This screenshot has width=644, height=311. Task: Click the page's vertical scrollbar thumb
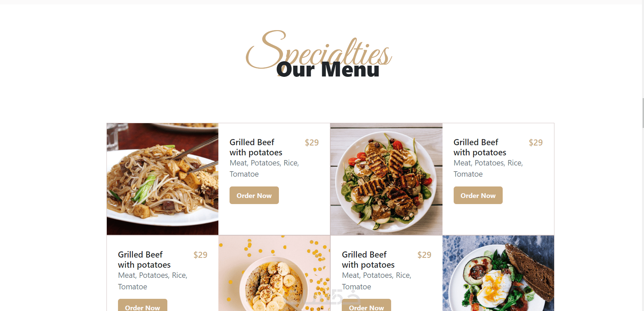[643, 113]
